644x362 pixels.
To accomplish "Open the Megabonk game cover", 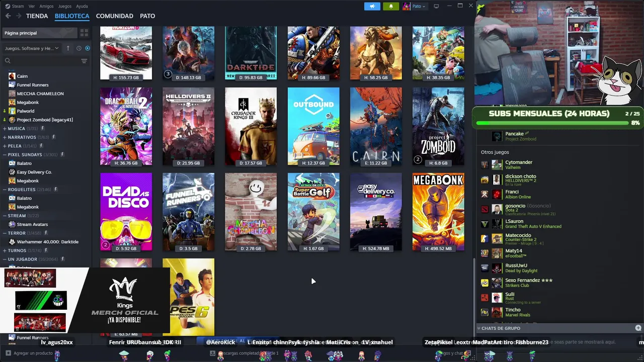I will 438,212.
